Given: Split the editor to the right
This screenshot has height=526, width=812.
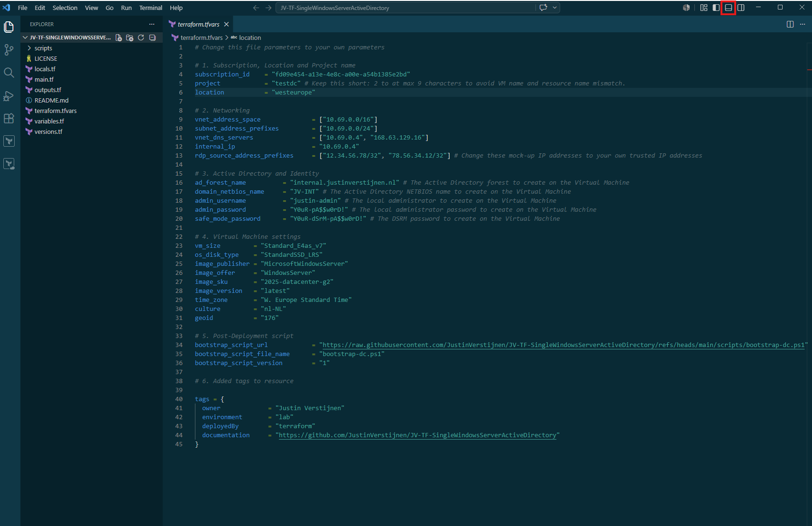Looking at the screenshot, I should point(790,24).
